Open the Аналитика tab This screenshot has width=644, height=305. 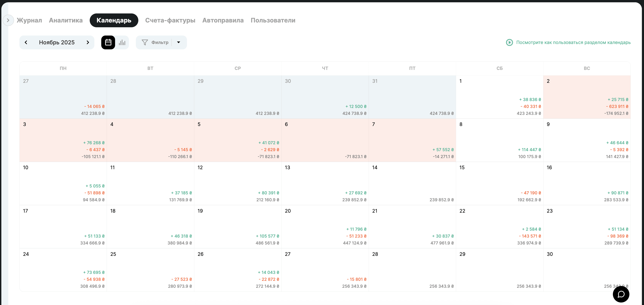66,20
